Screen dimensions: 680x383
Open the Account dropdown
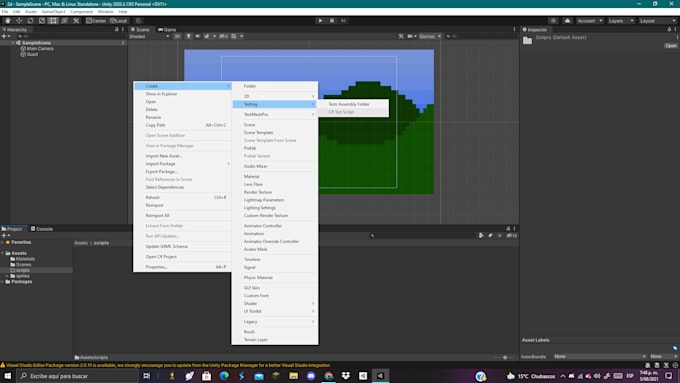(x=589, y=21)
